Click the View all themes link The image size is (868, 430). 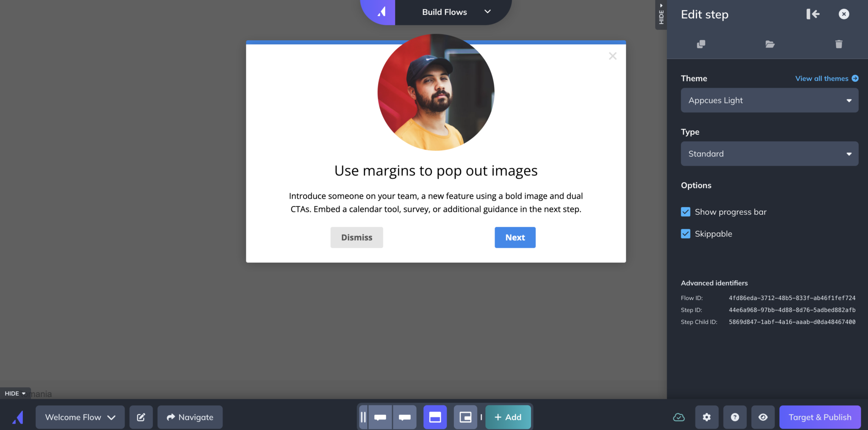tap(826, 78)
